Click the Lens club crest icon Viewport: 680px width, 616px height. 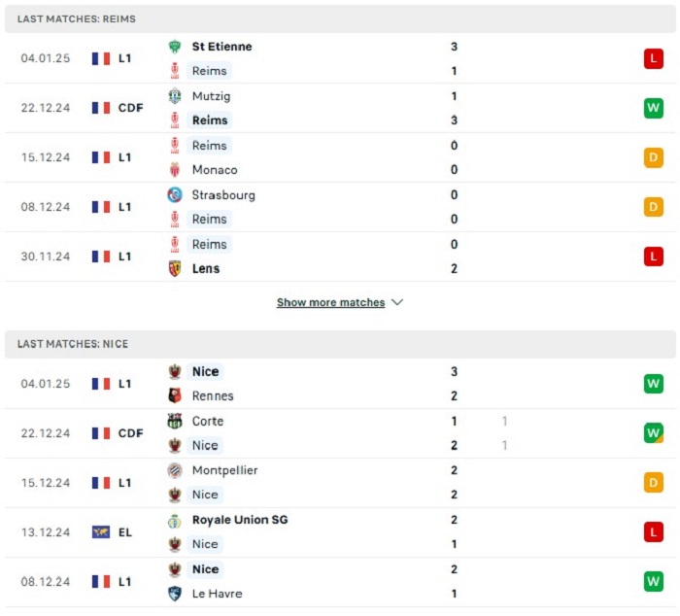point(175,268)
